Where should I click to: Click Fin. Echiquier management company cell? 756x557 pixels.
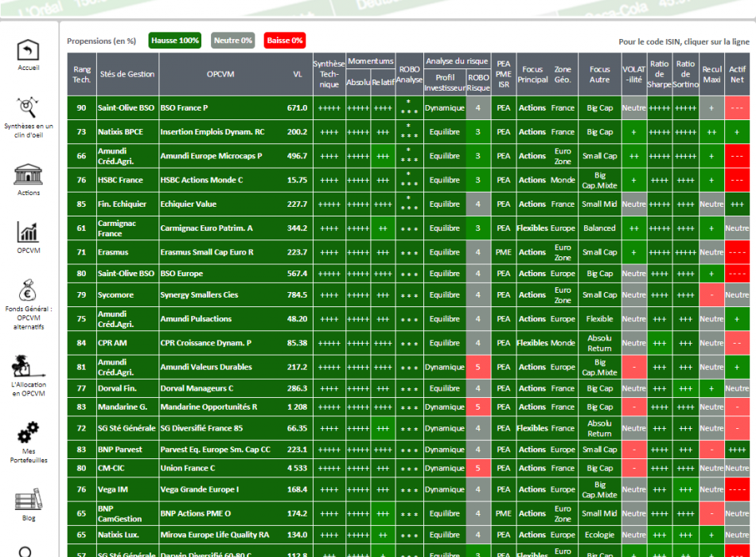[x=128, y=204]
